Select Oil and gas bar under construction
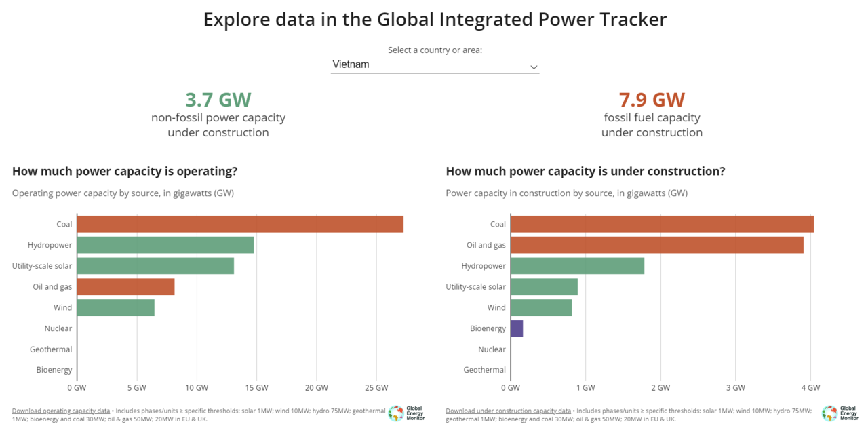Screen dimensions: 868x437 point(656,245)
